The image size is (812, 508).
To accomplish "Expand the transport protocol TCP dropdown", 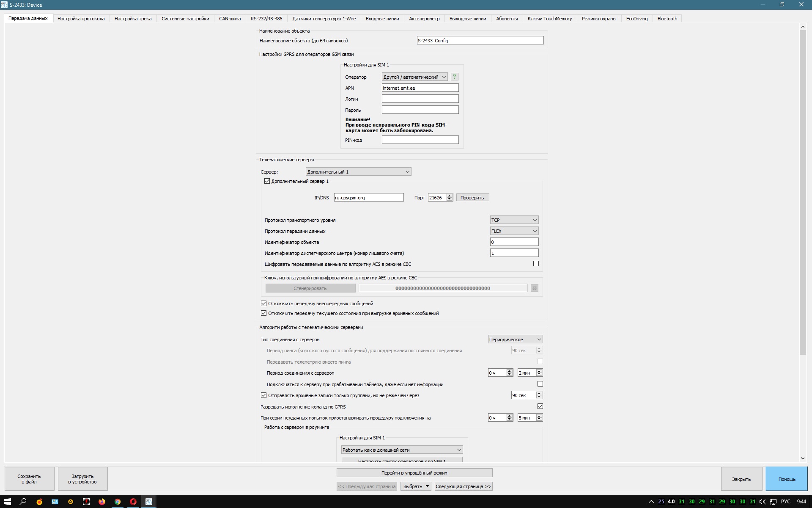I will 514,220.
